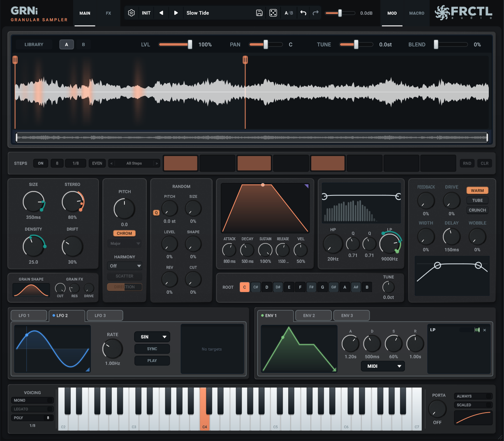Click the grain FX CUT knob
The image size is (504, 441).
(x=60, y=288)
